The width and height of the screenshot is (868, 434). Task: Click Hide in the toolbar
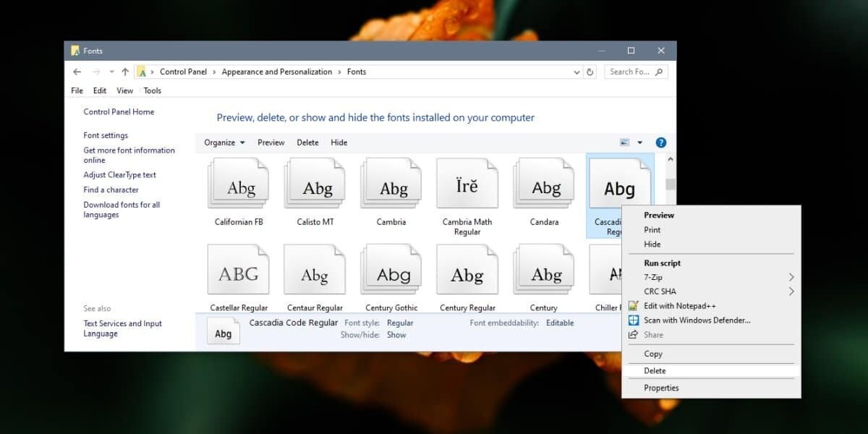pos(339,142)
